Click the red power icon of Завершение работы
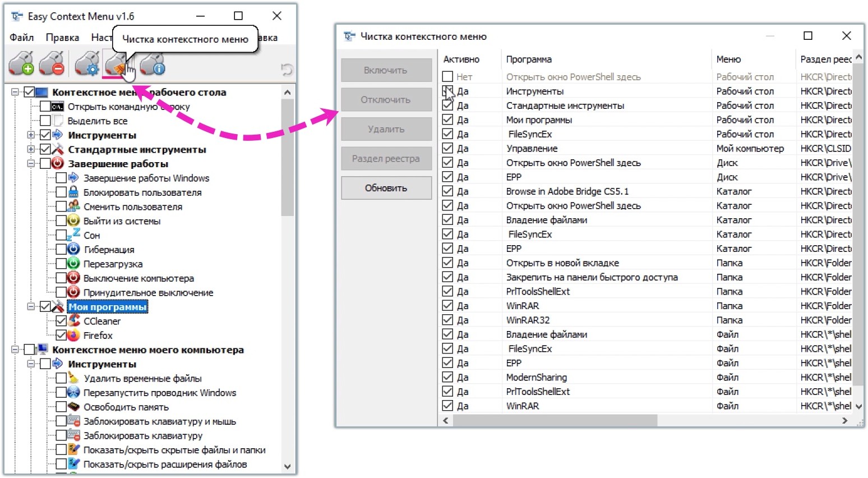The width and height of the screenshot is (868, 478). pos(58,164)
